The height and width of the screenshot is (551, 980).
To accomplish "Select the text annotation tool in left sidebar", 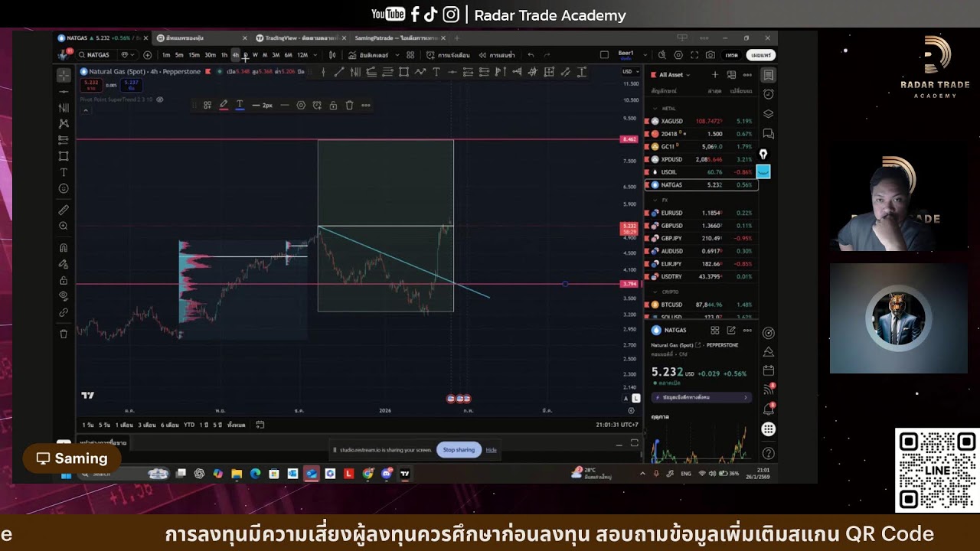I will point(64,172).
